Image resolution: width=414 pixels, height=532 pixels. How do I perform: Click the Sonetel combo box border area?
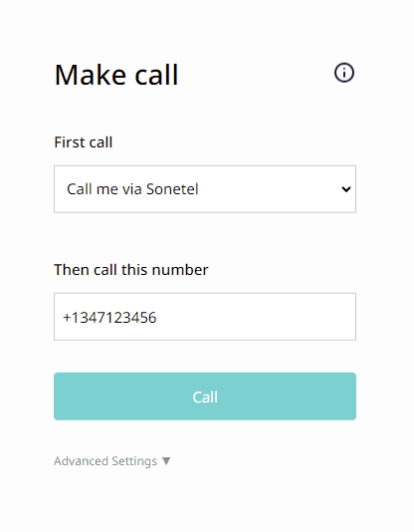205,166
